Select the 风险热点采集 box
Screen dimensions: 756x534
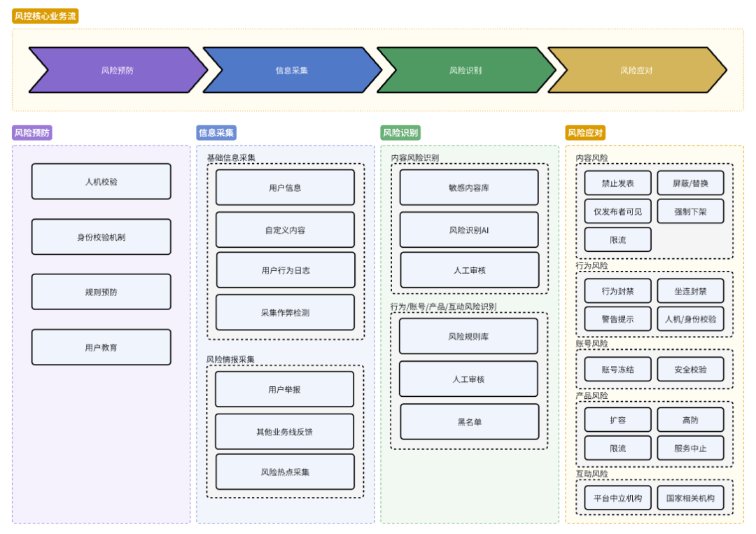click(x=284, y=472)
